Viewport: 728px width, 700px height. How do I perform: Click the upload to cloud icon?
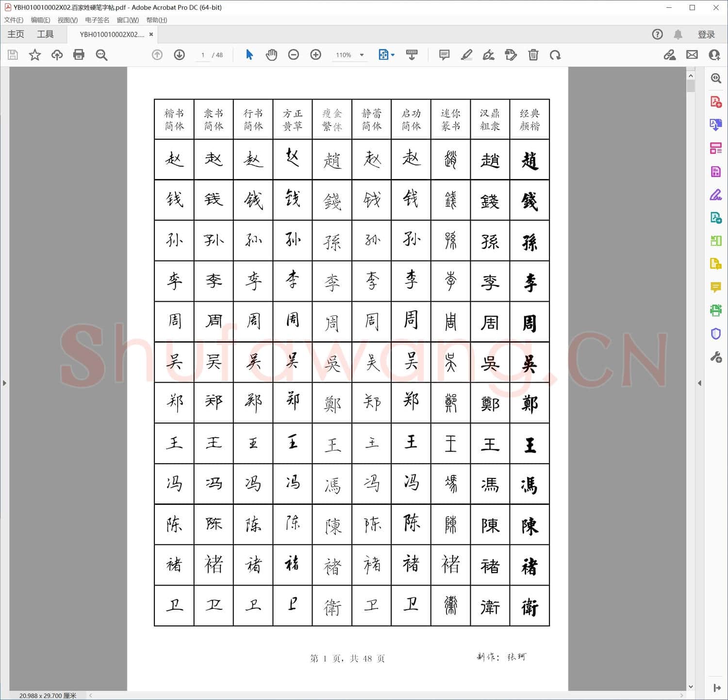click(x=57, y=55)
